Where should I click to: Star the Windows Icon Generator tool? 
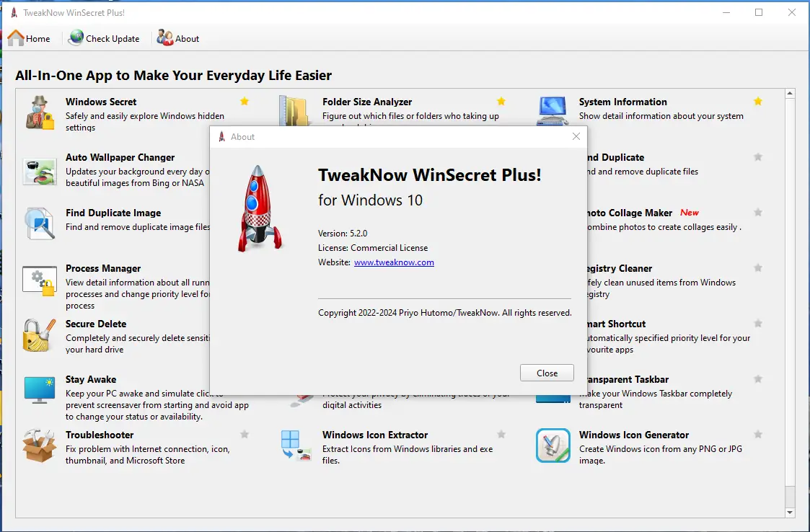click(758, 435)
